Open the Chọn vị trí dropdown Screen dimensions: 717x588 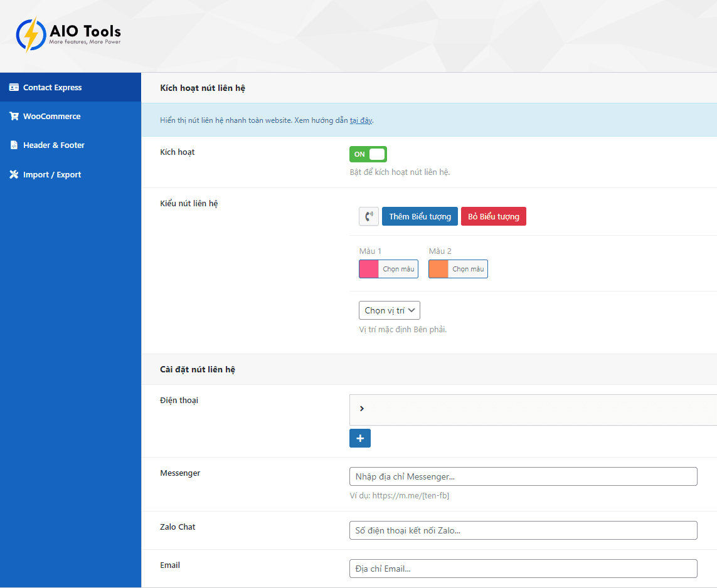[389, 310]
